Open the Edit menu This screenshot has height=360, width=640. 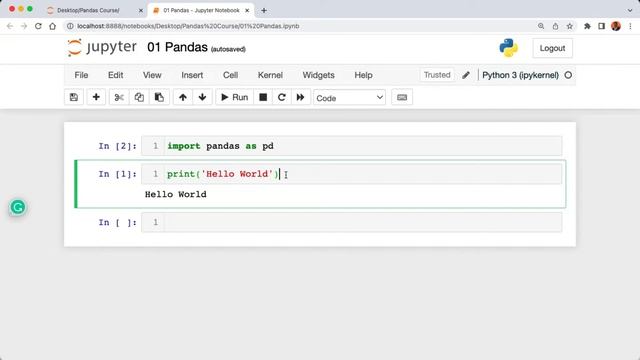(x=116, y=75)
